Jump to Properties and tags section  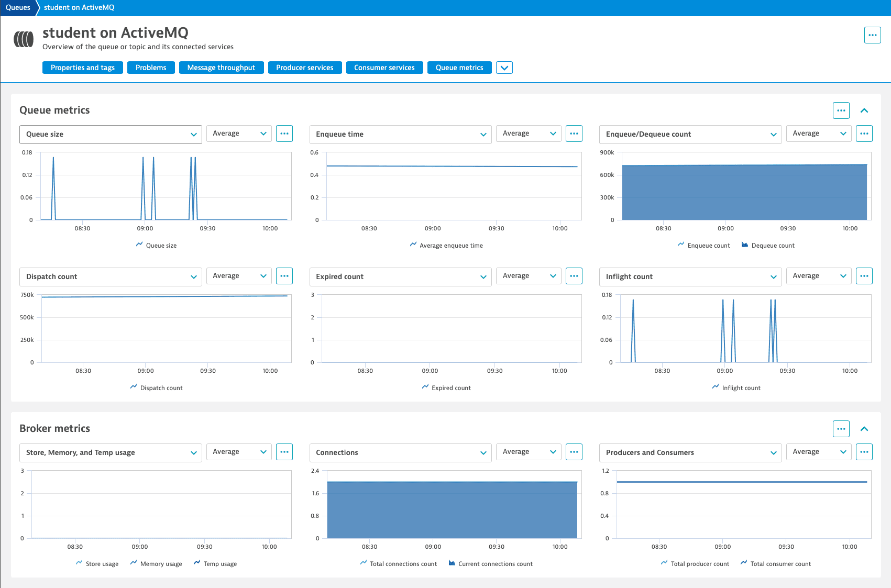click(83, 68)
